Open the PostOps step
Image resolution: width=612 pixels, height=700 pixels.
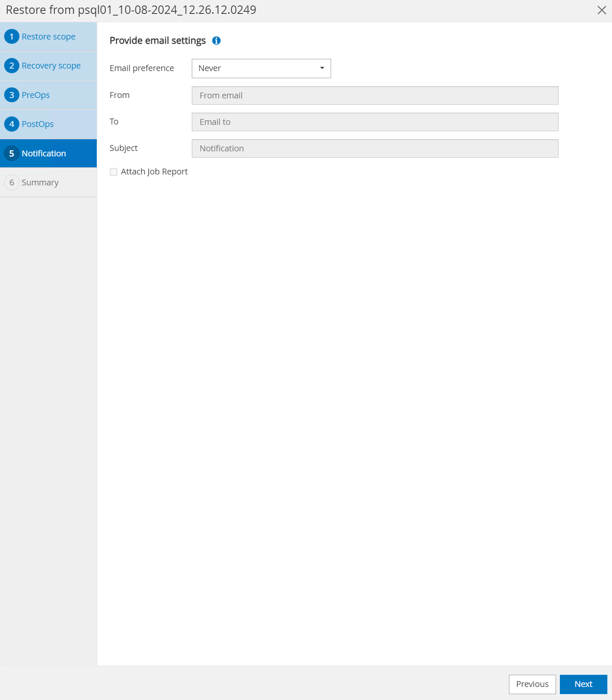click(x=48, y=124)
